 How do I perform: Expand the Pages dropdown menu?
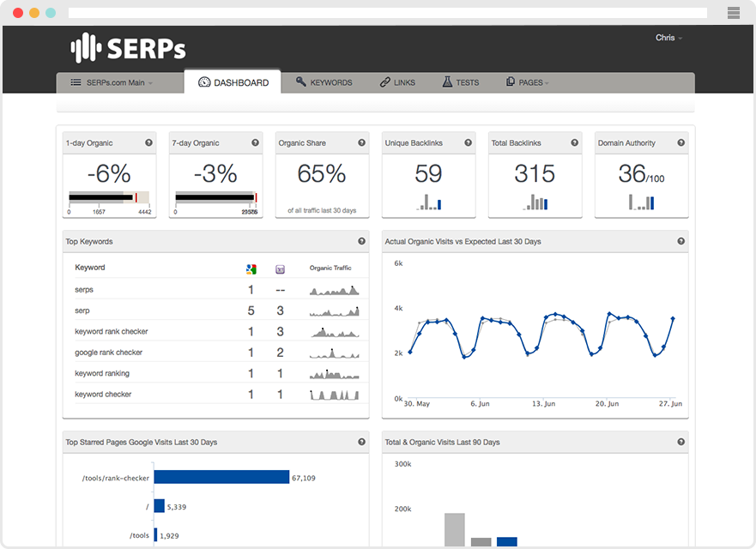[x=528, y=82]
